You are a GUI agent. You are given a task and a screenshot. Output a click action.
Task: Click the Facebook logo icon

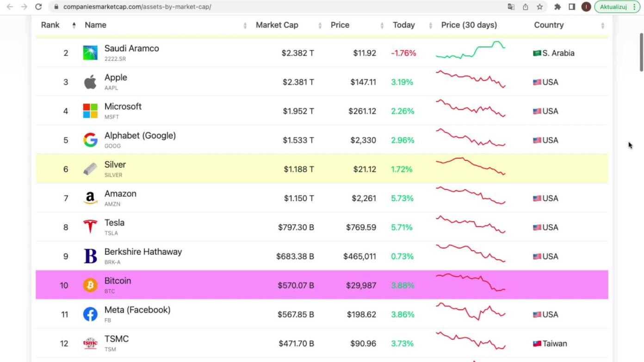pyautogui.click(x=90, y=314)
